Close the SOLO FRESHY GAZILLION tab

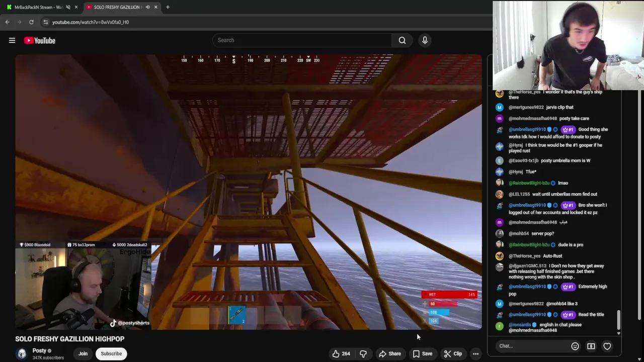(x=155, y=7)
